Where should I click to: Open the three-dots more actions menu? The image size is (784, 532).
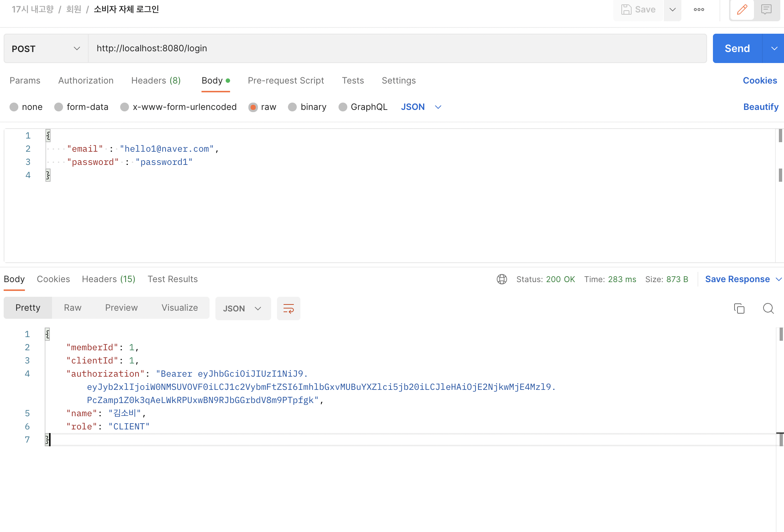pos(699,10)
